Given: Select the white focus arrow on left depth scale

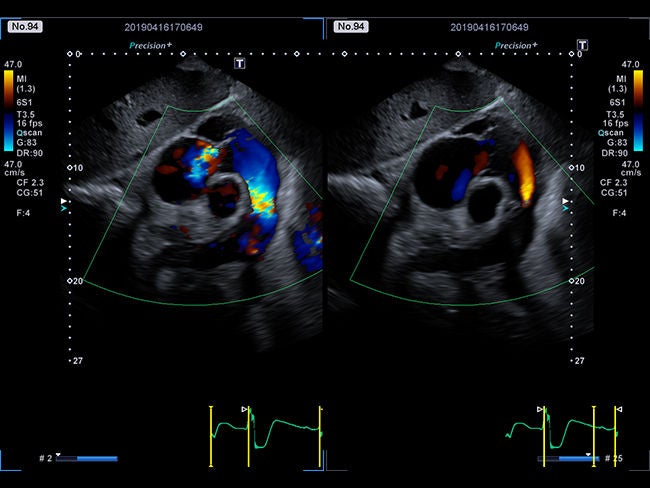Looking at the screenshot, I should (x=63, y=201).
